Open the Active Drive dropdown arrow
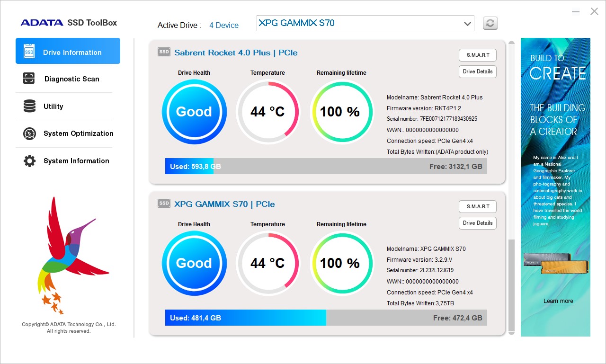This screenshot has width=606, height=364. [467, 23]
